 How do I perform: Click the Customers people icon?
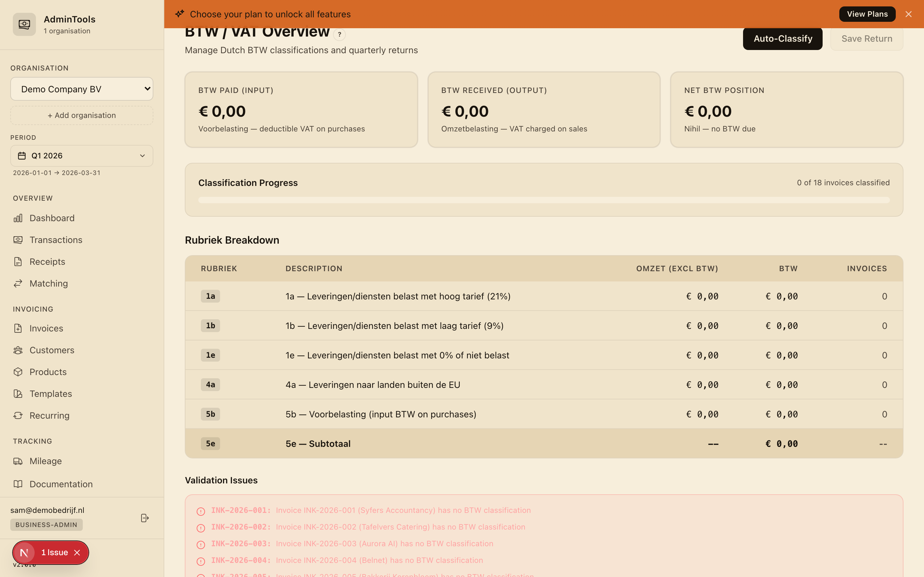pos(18,350)
